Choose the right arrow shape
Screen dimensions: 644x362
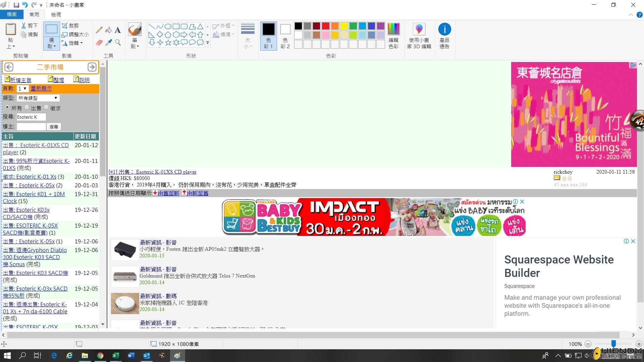tap(184, 35)
